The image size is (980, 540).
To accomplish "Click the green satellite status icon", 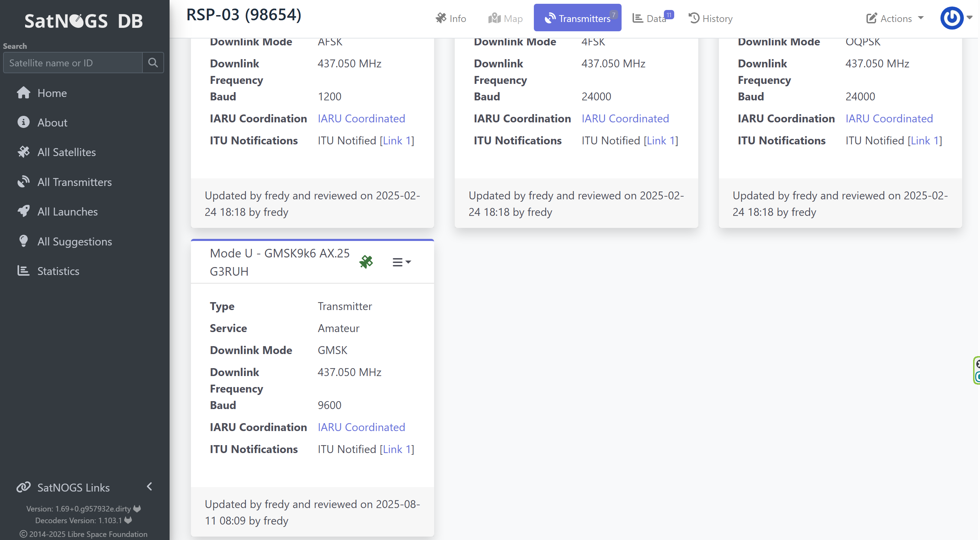I will (x=366, y=262).
